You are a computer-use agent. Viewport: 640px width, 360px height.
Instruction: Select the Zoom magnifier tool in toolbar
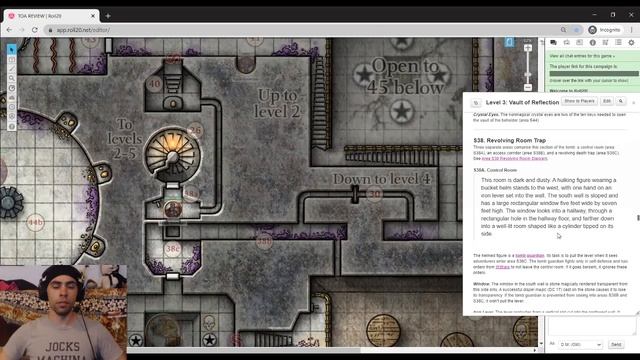11,78
